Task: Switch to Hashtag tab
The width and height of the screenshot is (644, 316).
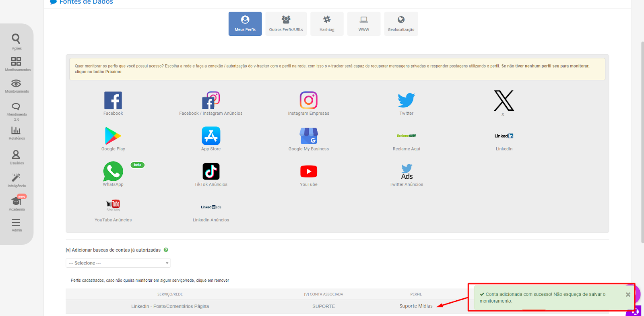Action: pyautogui.click(x=327, y=24)
